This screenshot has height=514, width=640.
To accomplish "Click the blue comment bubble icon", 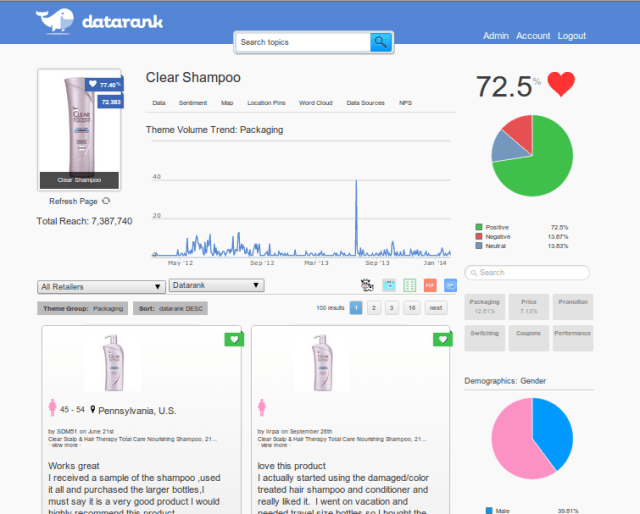I will click(450, 285).
